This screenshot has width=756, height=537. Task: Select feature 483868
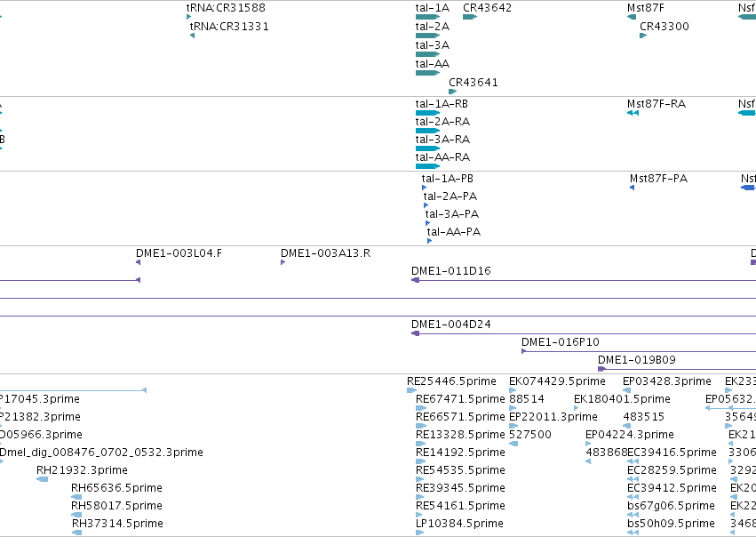click(x=588, y=461)
